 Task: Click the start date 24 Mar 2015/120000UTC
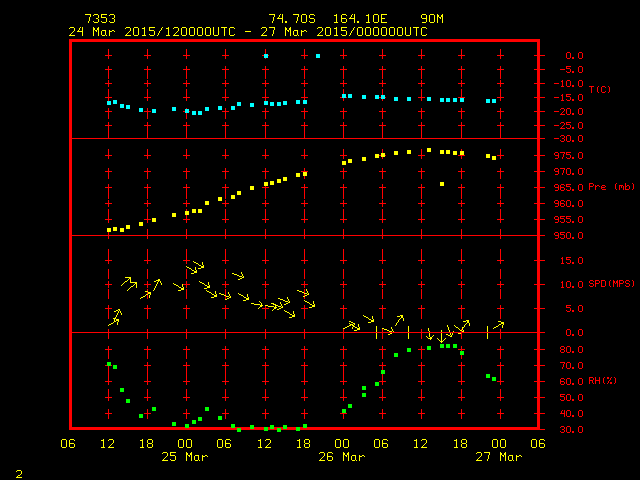coord(152,32)
